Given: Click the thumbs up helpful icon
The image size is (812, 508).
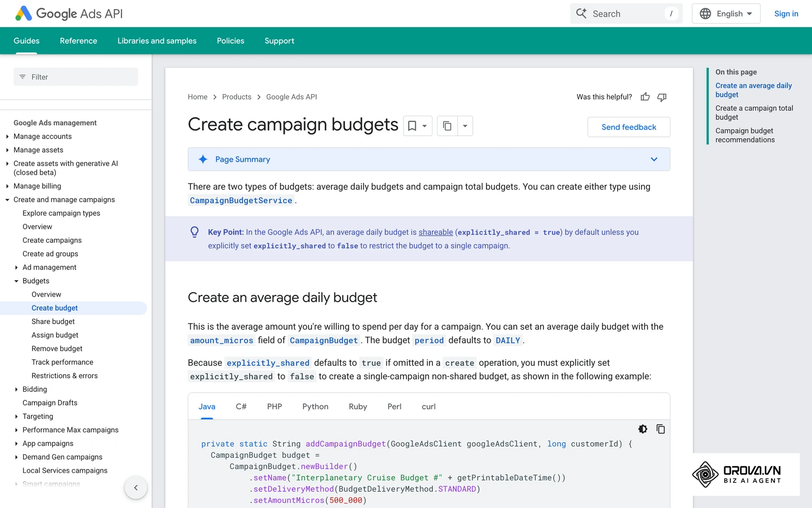Looking at the screenshot, I should (x=645, y=97).
